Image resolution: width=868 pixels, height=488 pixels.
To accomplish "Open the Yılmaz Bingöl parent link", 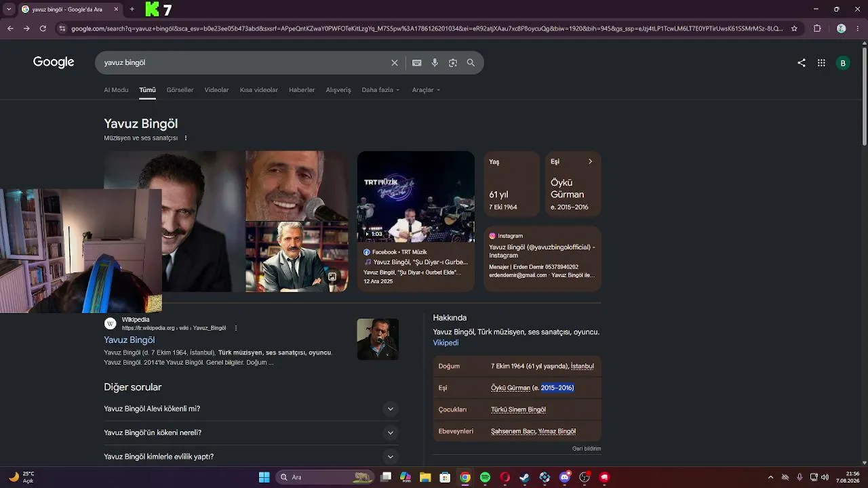I will (557, 432).
